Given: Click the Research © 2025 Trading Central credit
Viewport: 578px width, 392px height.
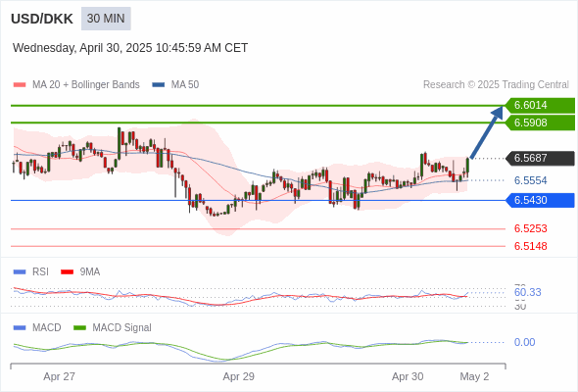Looking at the screenshot, I should point(496,85).
